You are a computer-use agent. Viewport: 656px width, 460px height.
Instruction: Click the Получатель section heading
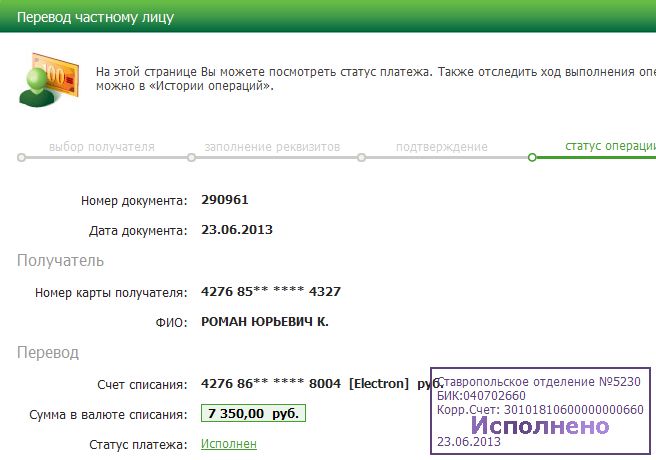click(x=59, y=260)
